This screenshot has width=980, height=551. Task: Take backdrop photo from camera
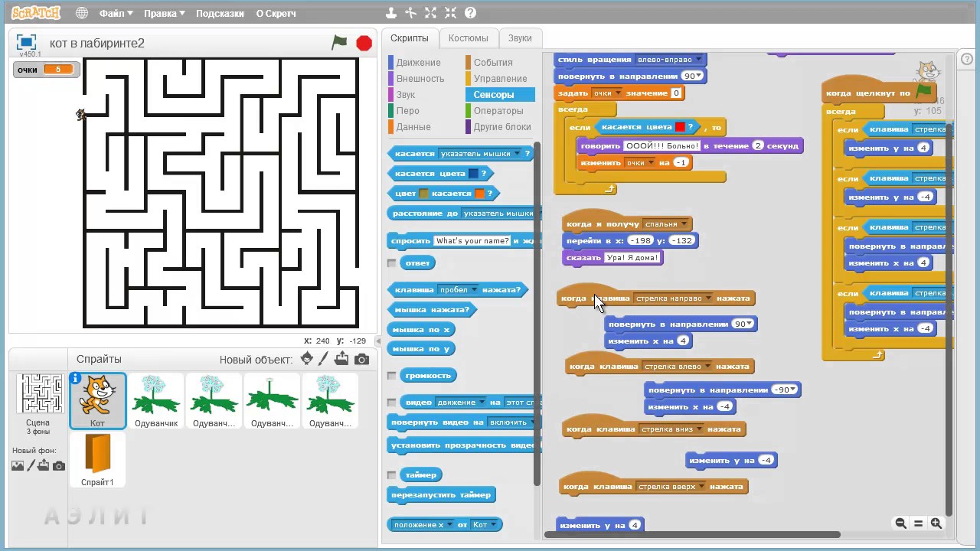[x=59, y=465]
